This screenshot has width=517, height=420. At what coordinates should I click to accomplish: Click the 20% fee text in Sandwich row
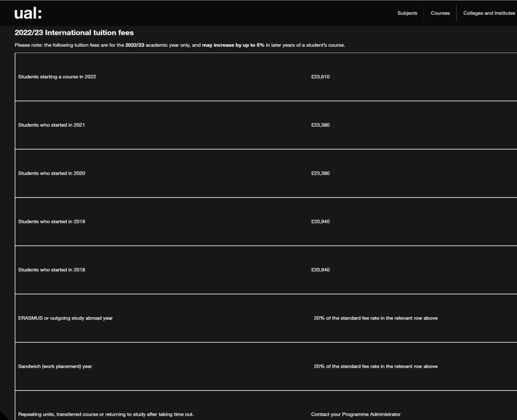tap(376, 366)
